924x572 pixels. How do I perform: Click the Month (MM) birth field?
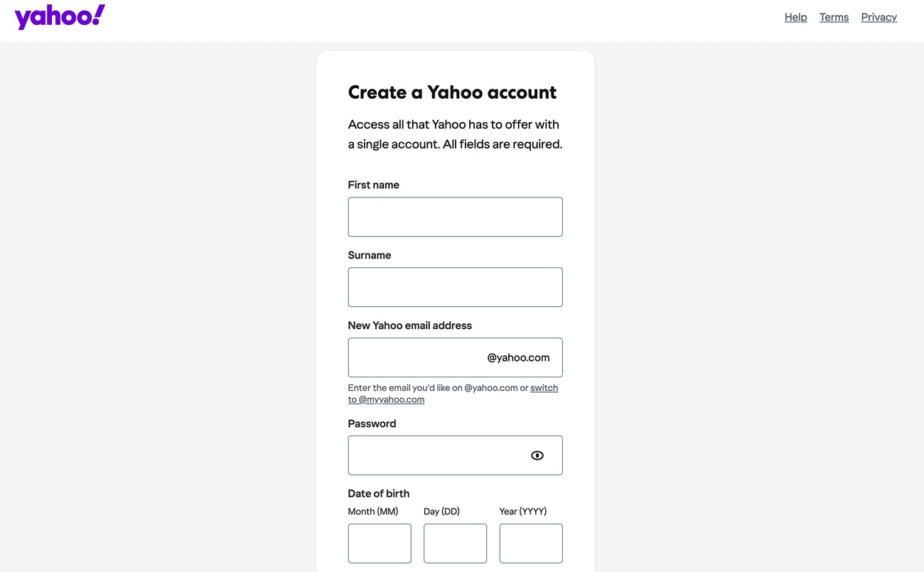[x=380, y=543]
